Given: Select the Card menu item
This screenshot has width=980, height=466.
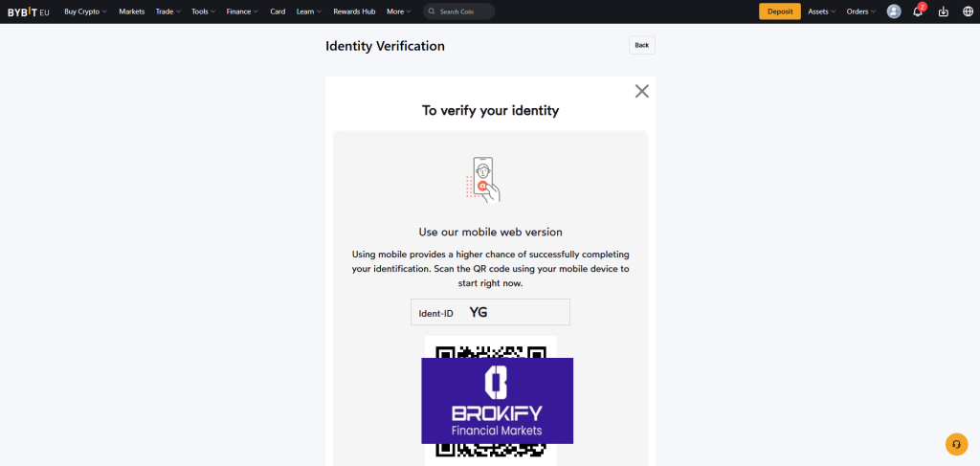Looking at the screenshot, I should coord(278,11).
